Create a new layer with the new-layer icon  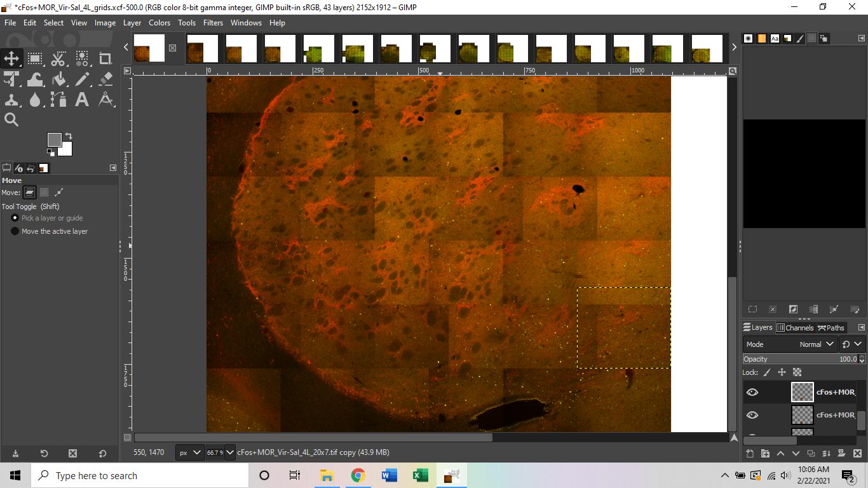point(751,454)
